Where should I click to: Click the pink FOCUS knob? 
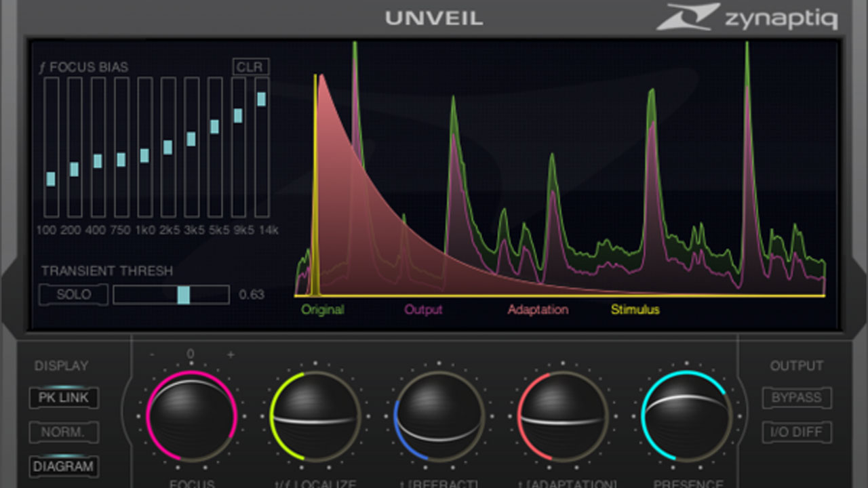[x=192, y=416]
